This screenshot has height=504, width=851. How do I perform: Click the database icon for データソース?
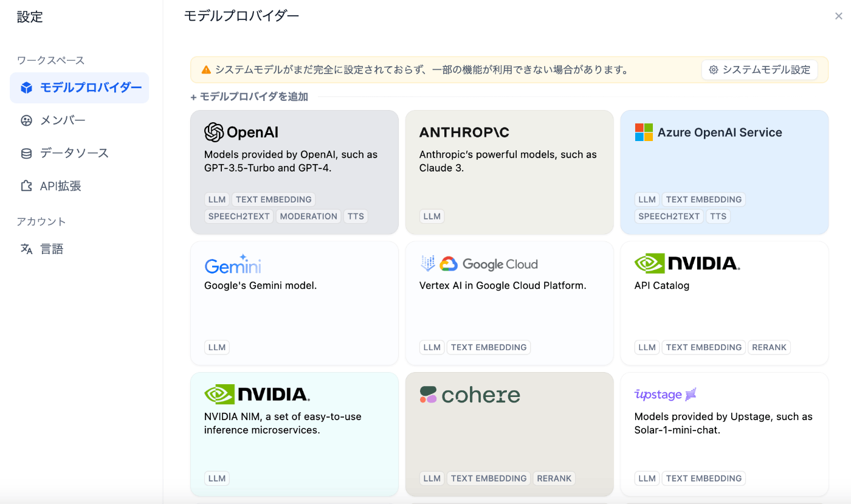[26, 153]
